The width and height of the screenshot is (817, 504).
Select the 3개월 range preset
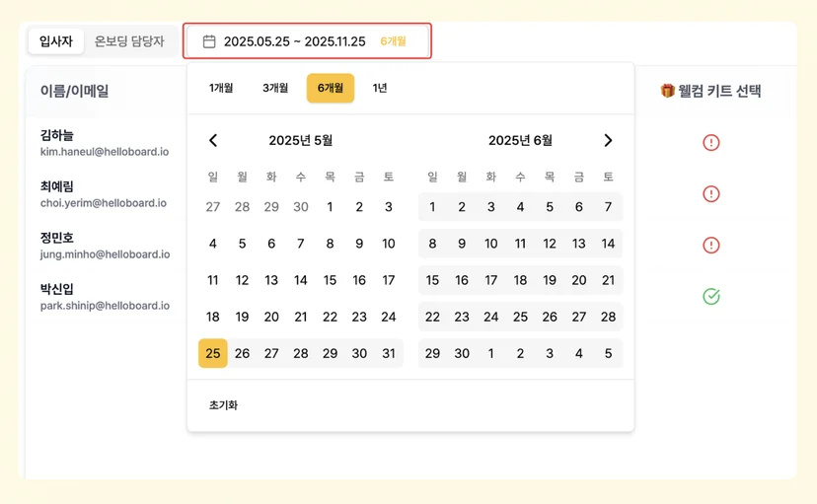275,88
